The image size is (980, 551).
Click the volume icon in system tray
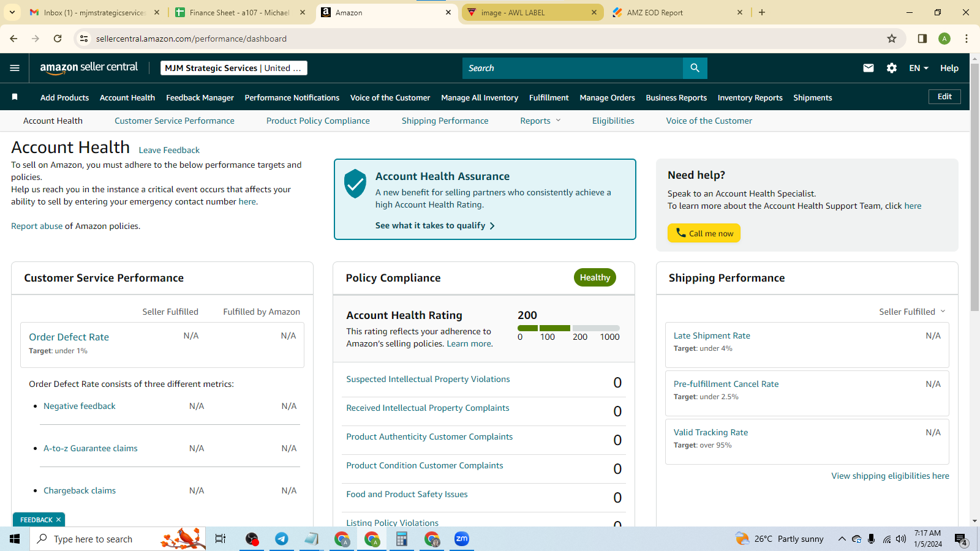901,539
